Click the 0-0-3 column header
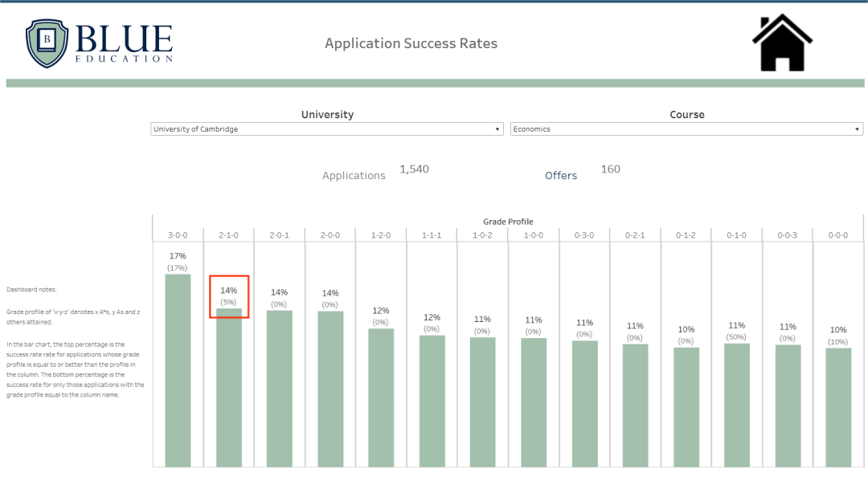 click(x=788, y=235)
